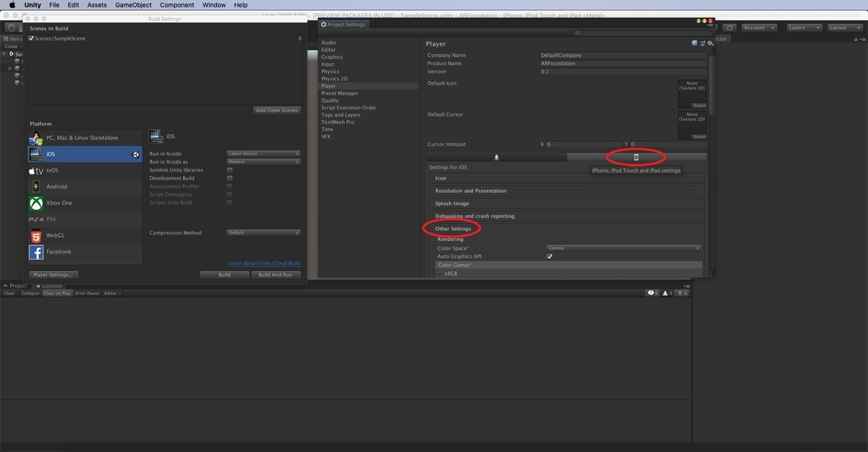Select the iOS platform row
868x452 pixels.
(85, 154)
